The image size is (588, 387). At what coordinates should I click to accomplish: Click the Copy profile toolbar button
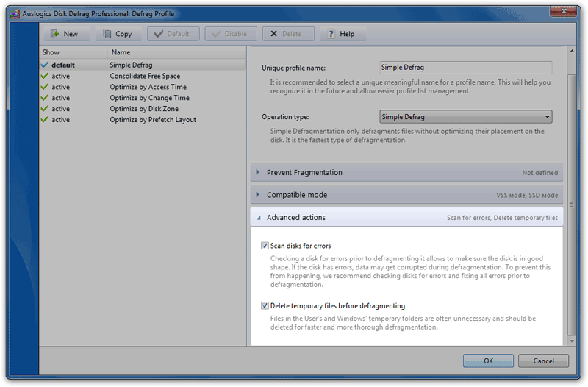[118, 34]
